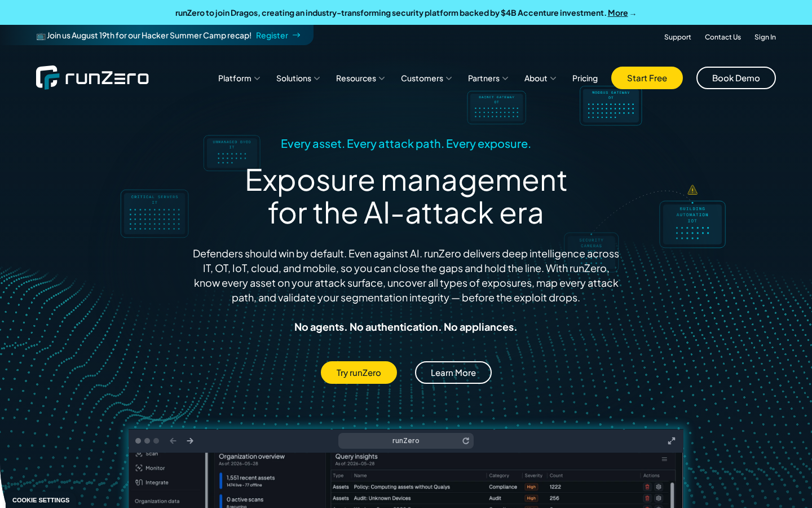Expand the About menu chevron

pyautogui.click(x=553, y=78)
